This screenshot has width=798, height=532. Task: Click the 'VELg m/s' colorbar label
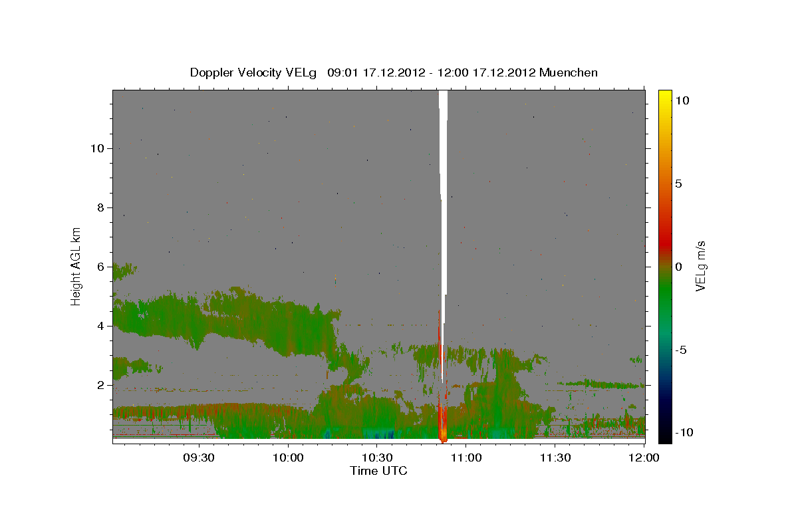pos(700,265)
